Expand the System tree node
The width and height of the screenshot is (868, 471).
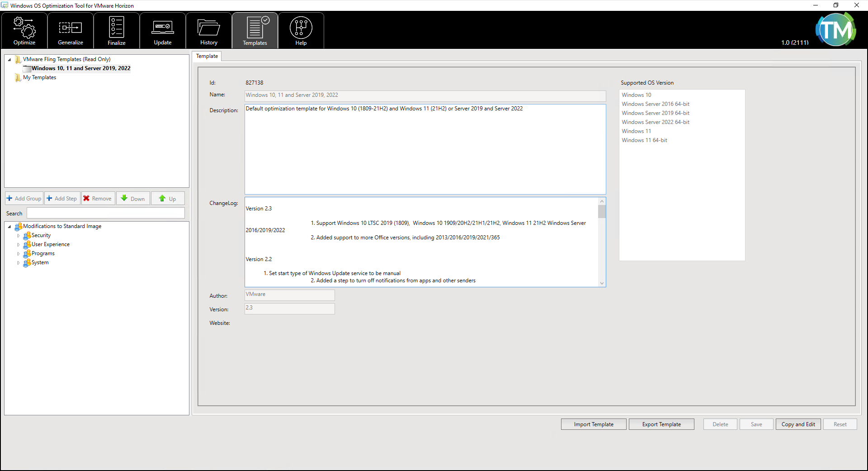(19, 262)
